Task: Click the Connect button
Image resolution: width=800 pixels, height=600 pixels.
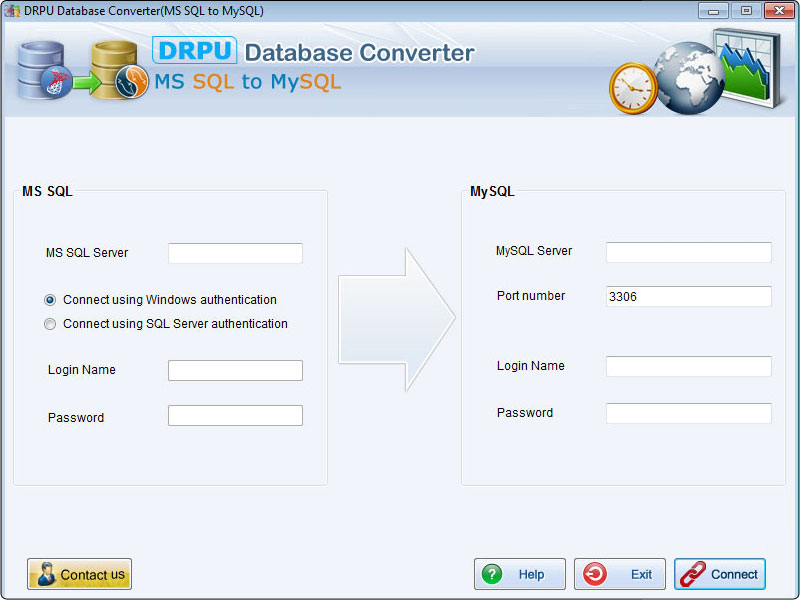Action: point(720,574)
